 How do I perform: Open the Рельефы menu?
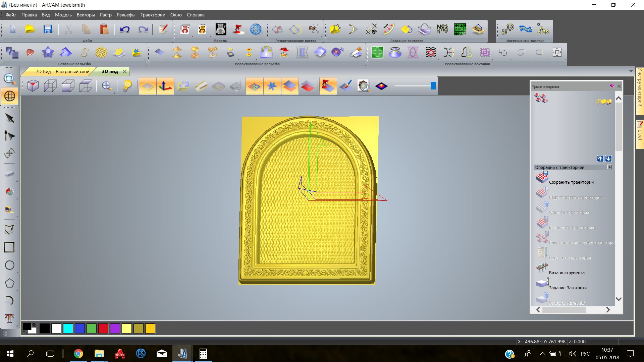(x=126, y=15)
